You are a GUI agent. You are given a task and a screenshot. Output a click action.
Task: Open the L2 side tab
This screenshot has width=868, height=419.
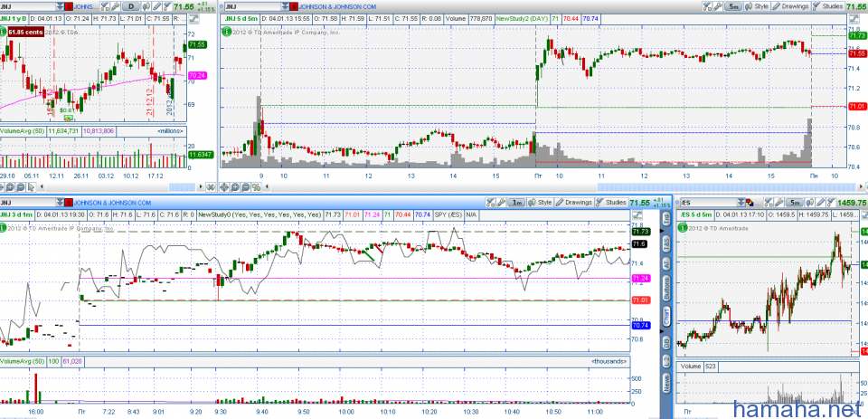point(666,362)
